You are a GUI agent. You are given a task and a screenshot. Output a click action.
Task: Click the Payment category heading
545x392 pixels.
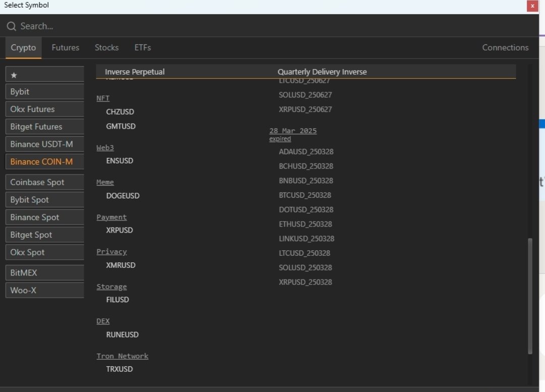pyautogui.click(x=112, y=217)
